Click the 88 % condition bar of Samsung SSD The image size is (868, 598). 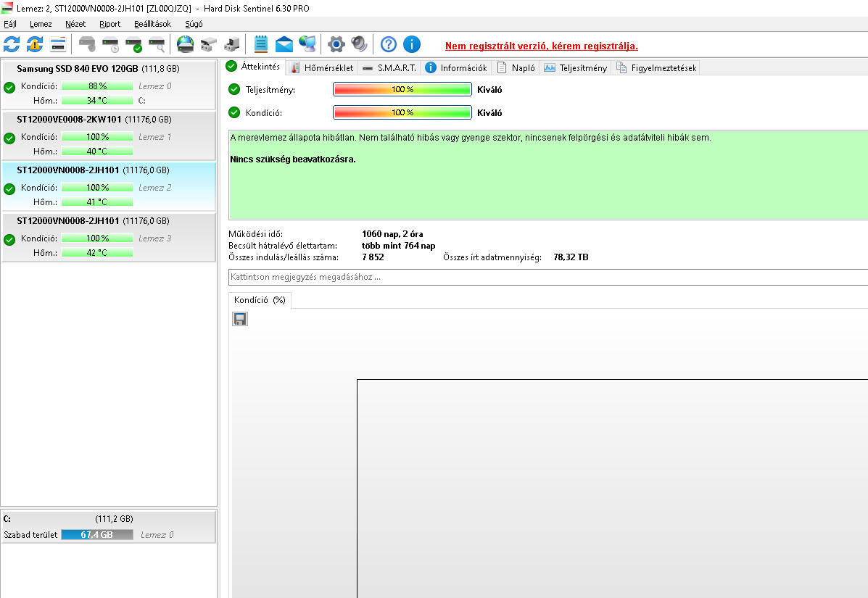tap(97, 86)
